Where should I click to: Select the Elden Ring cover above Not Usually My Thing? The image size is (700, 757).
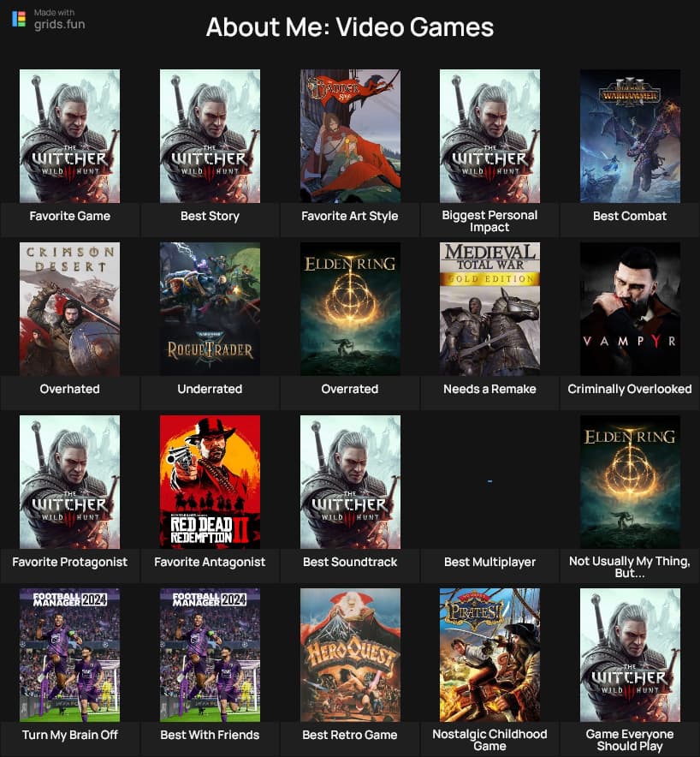[x=630, y=481]
